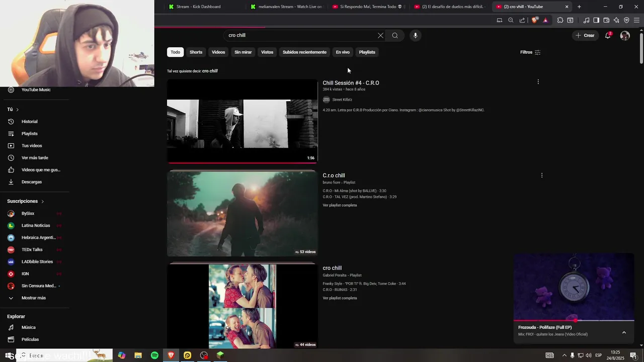Open Copilot from taskbar
This screenshot has height=362, width=644.
click(121, 355)
